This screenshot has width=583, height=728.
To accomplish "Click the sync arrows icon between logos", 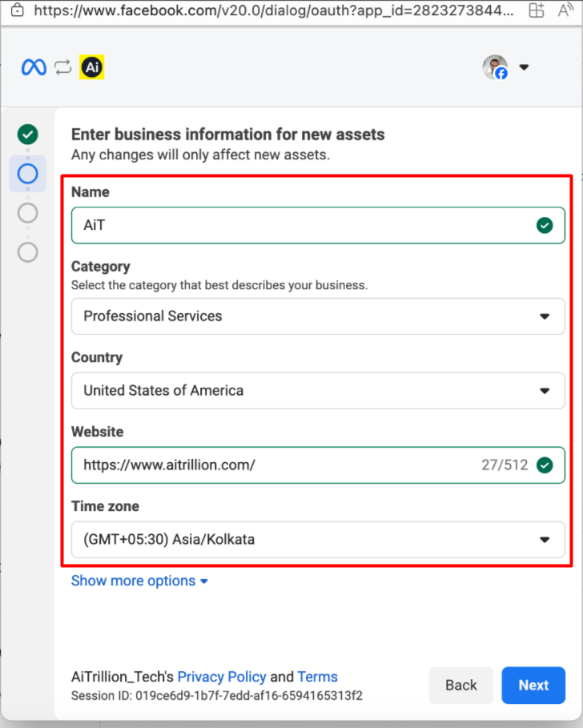I will pos(62,68).
